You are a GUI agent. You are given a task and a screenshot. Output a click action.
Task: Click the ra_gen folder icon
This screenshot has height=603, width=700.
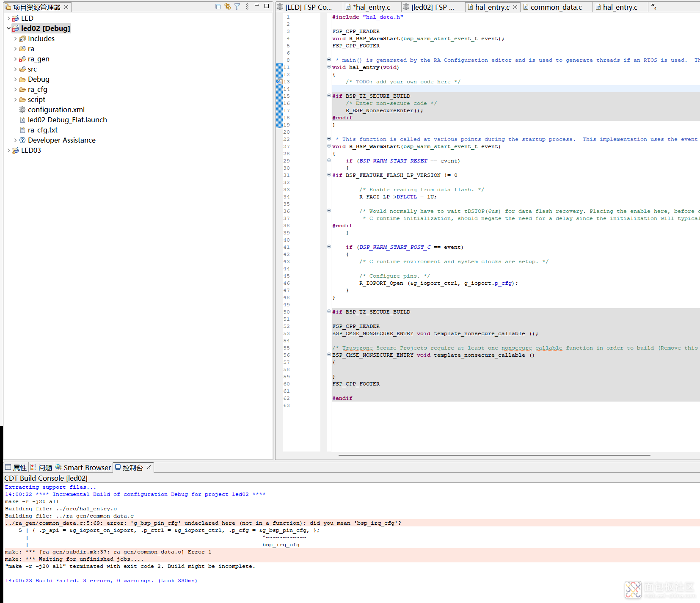click(x=22, y=59)
